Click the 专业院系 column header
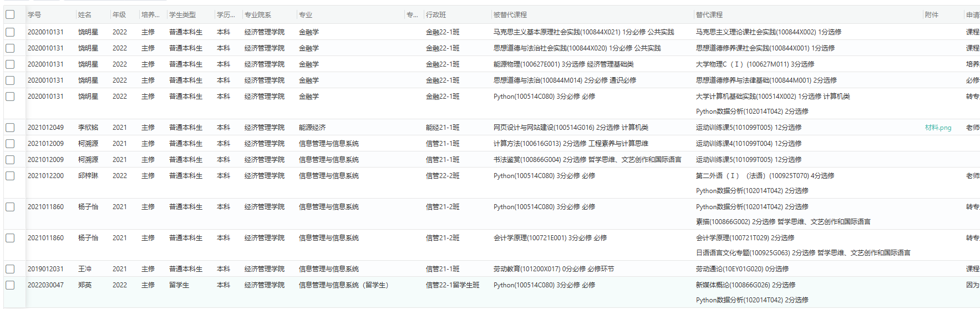 (x=258, y=15)
